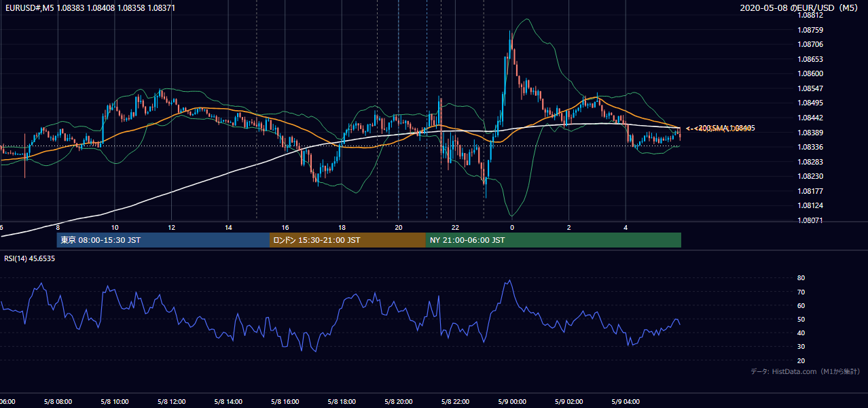This screenshot has width=868, height=408.
Task: Click price axis value 1.08124
Action: point(810,205)
